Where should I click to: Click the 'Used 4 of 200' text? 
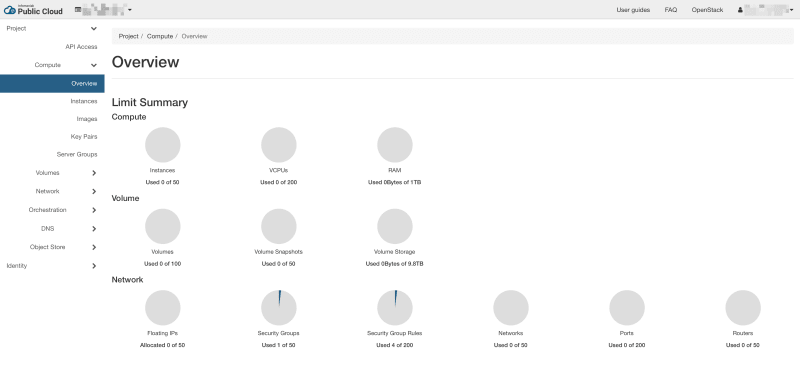394,345
